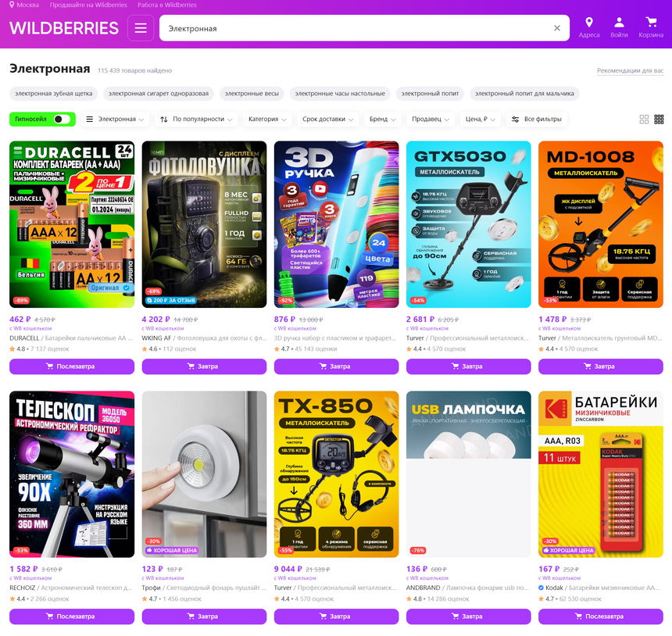This screenshot has width=672, height=636.
Task: Open the Корзина shopping cart icon
Action: coord(651,27)
